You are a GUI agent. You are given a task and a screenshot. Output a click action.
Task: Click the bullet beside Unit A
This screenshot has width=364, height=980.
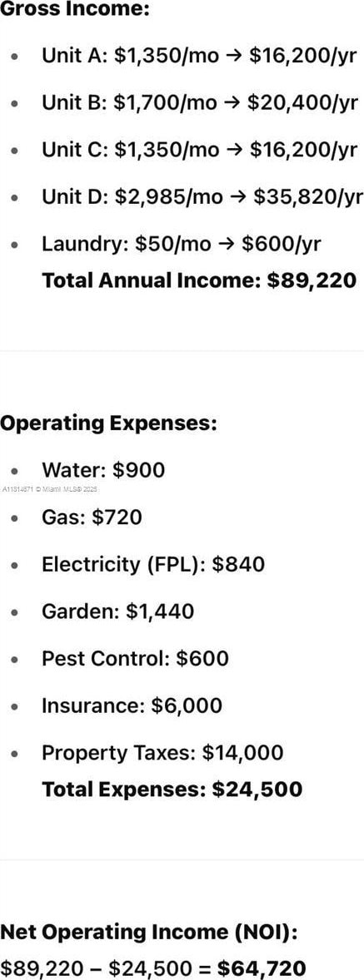[15, 57]
